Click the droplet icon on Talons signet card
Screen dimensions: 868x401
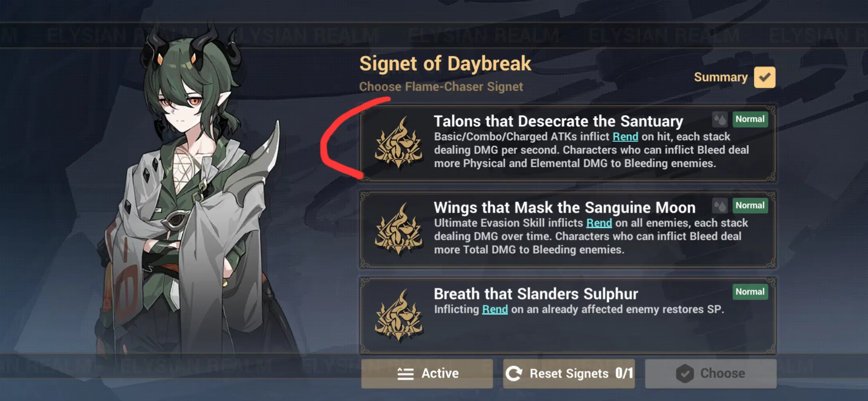[x=720, y=119]
